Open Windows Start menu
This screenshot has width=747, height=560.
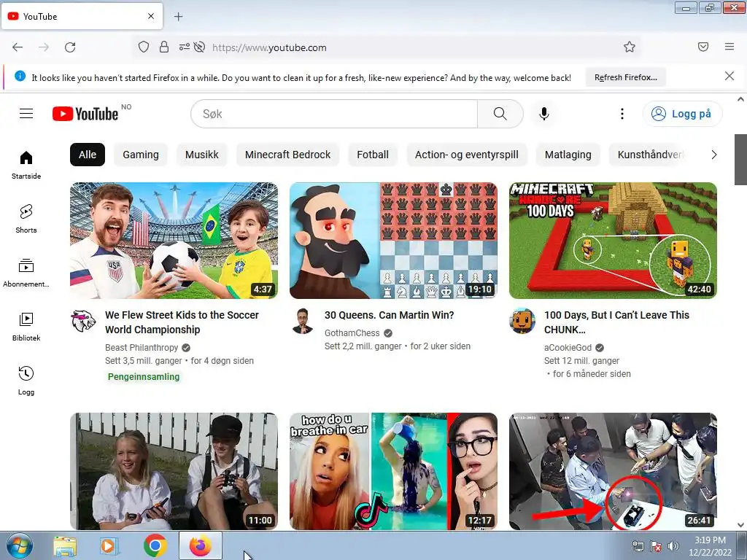(x=19, y=545)
